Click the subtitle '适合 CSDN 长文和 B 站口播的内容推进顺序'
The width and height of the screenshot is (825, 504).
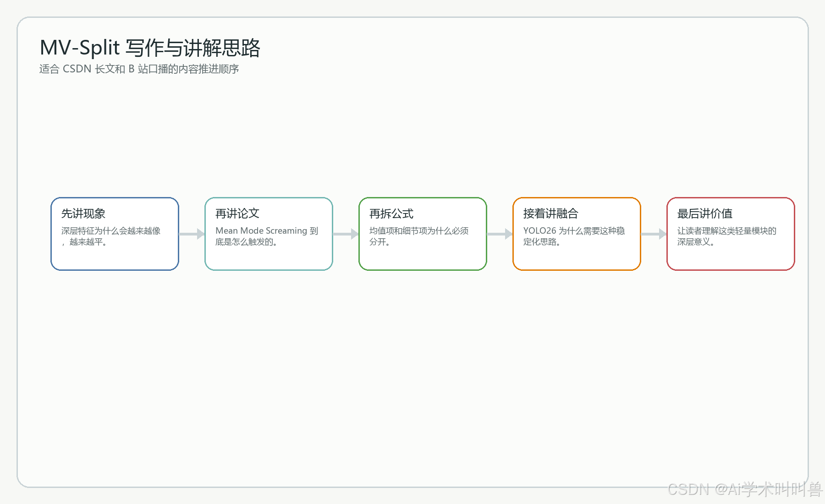click(x=139, y=69)
